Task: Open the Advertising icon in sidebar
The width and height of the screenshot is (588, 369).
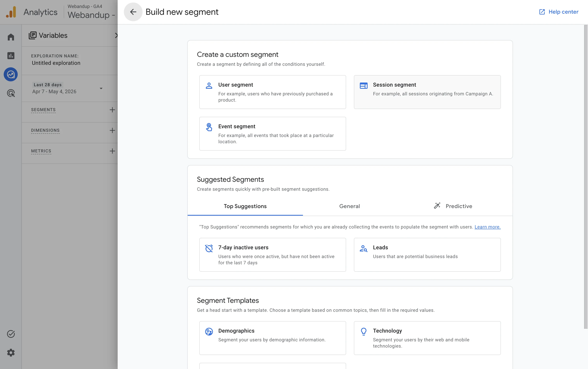Action: (11, 93)
